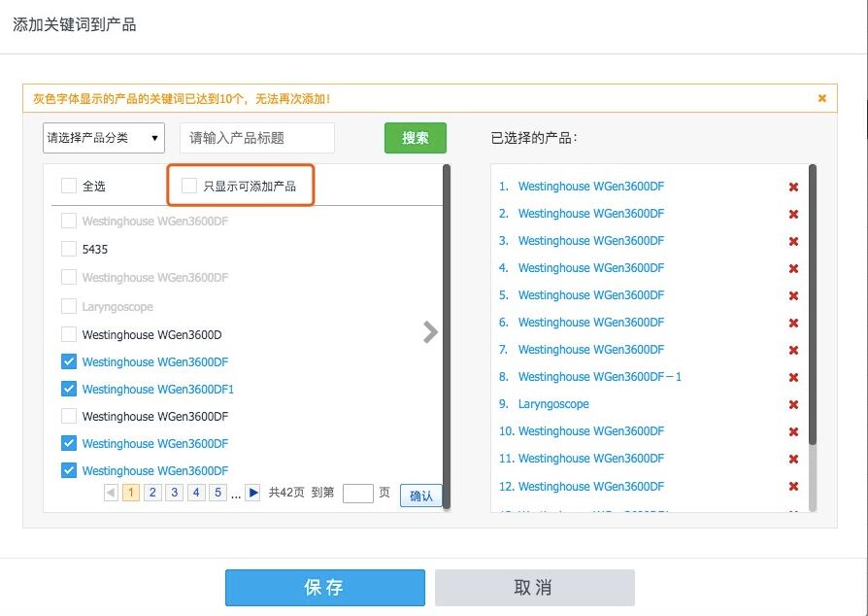Jump to page 5 of results

[217, 493]
